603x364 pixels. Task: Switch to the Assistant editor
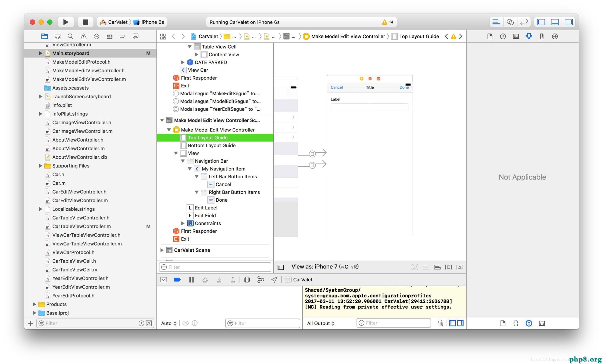pos(510,22)
